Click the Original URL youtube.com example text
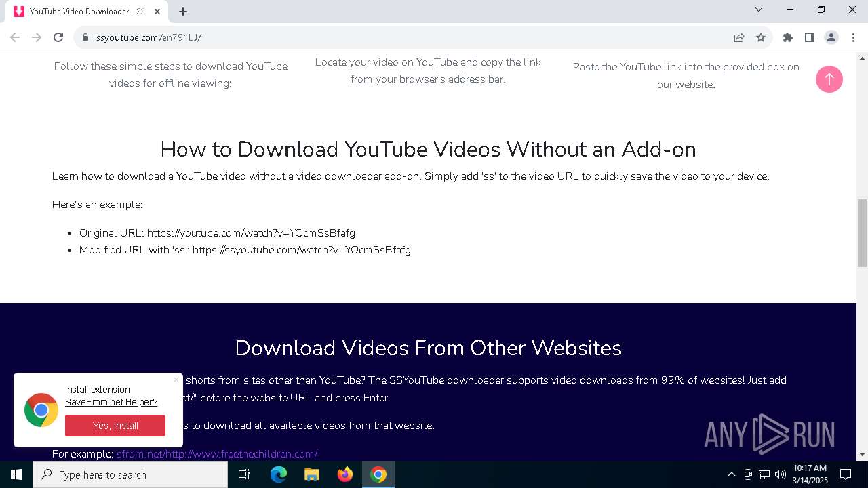 217,233
